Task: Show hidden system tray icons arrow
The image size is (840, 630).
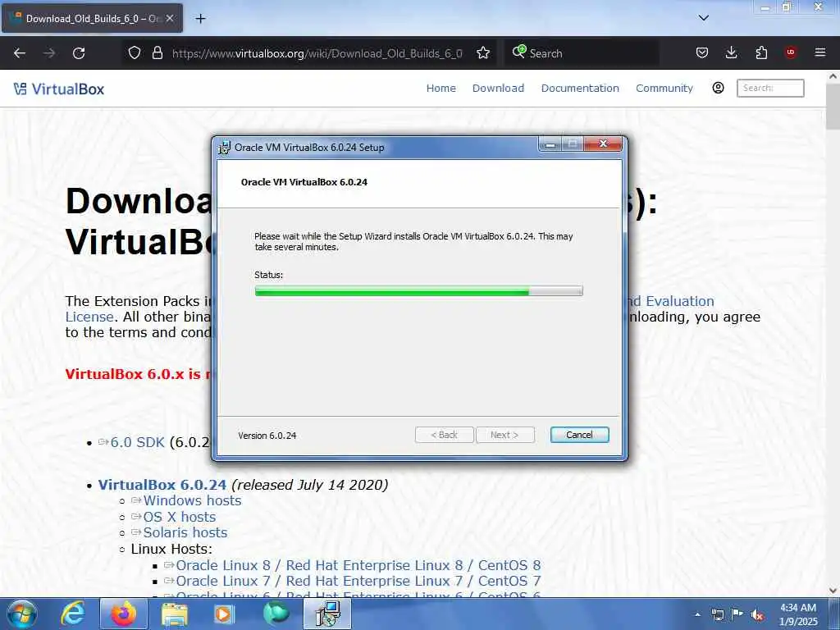Action: click(697, 614)
